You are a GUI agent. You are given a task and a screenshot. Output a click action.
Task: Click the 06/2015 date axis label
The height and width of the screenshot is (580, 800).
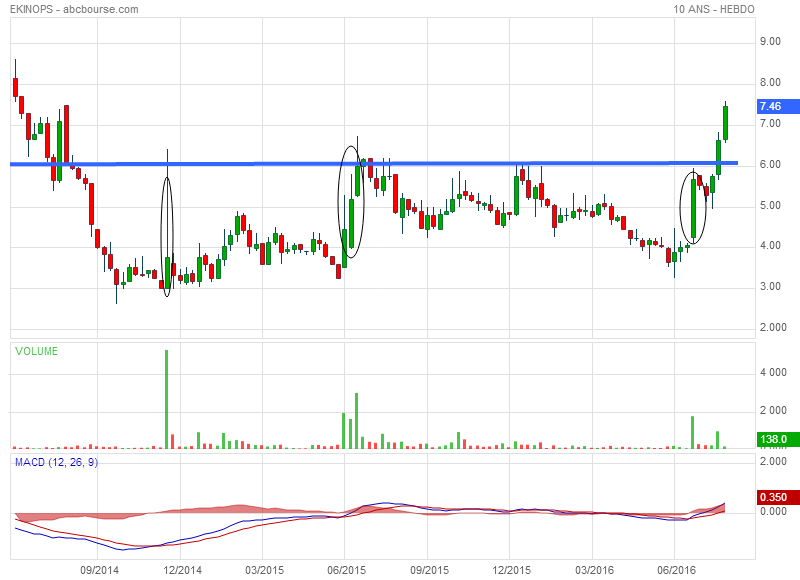tap(346, 570)
